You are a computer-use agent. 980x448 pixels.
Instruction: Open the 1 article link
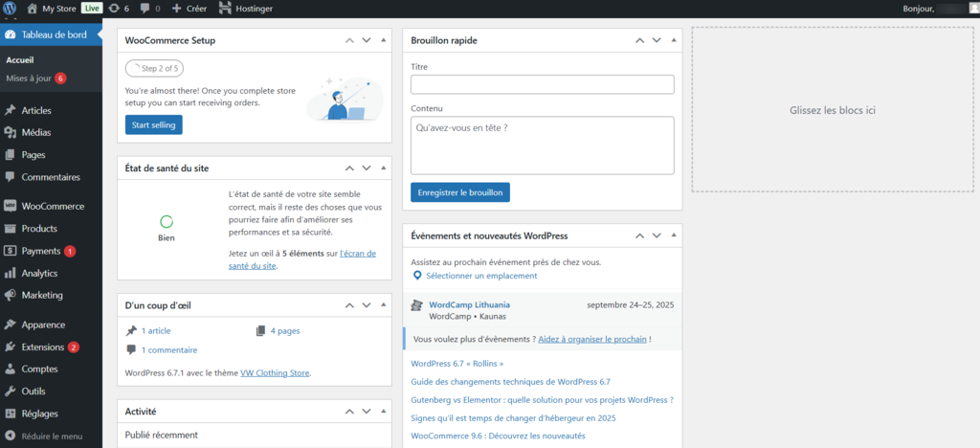point(156,331)
